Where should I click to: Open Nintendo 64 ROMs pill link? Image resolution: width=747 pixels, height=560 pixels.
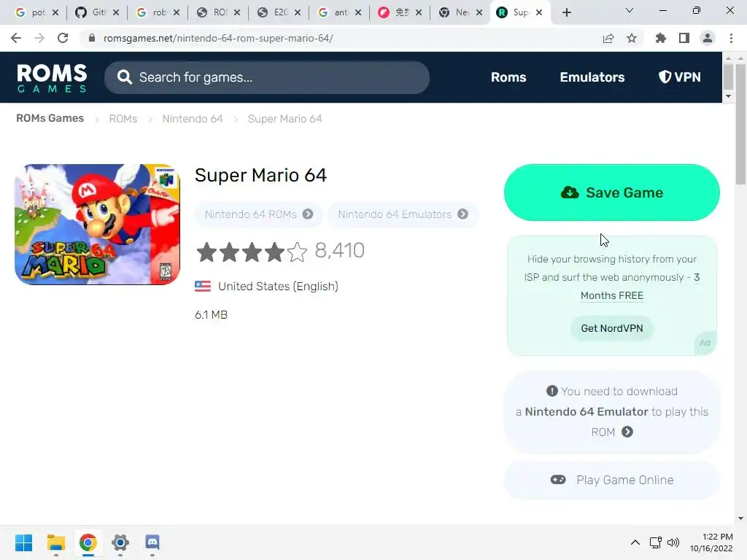coord(259,214)
